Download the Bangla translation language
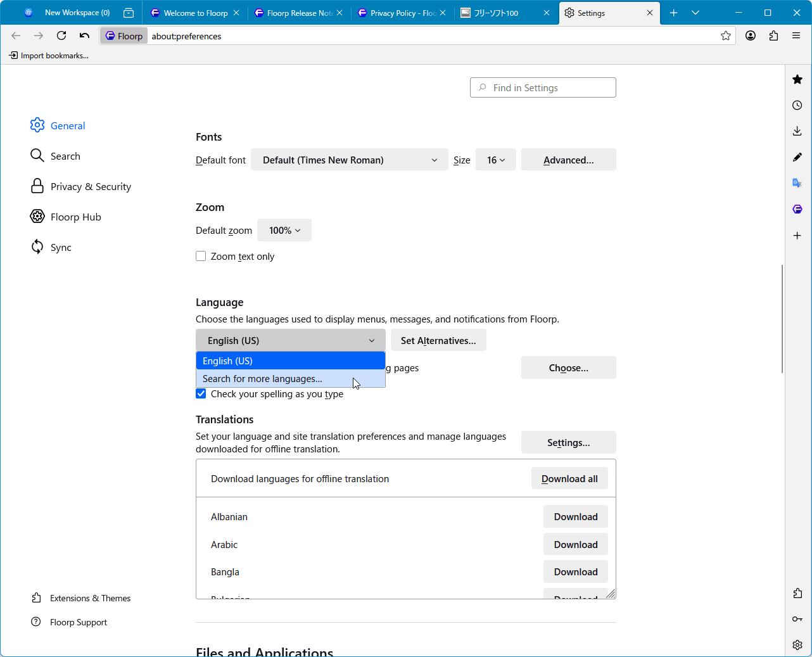The width and height of the screenshot is (812, 657). (x=576, y=571)
